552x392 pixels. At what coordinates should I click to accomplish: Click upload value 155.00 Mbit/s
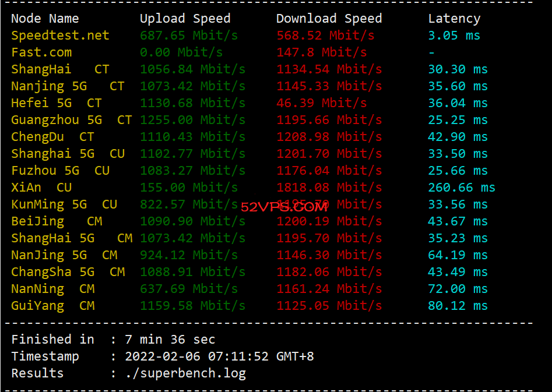tap(189, 188)
